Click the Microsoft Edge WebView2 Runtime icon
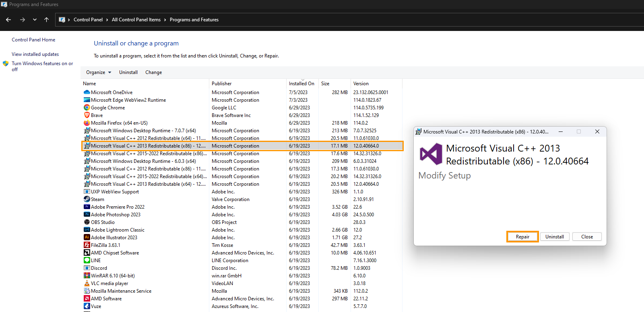Viewport: 644px width, 312px height. click(x=87, y=100)
